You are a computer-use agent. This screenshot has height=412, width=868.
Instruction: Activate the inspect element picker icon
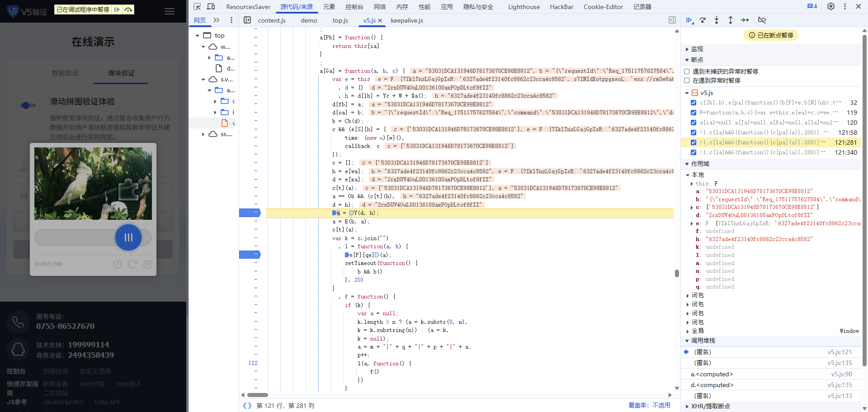coord(197,6)
